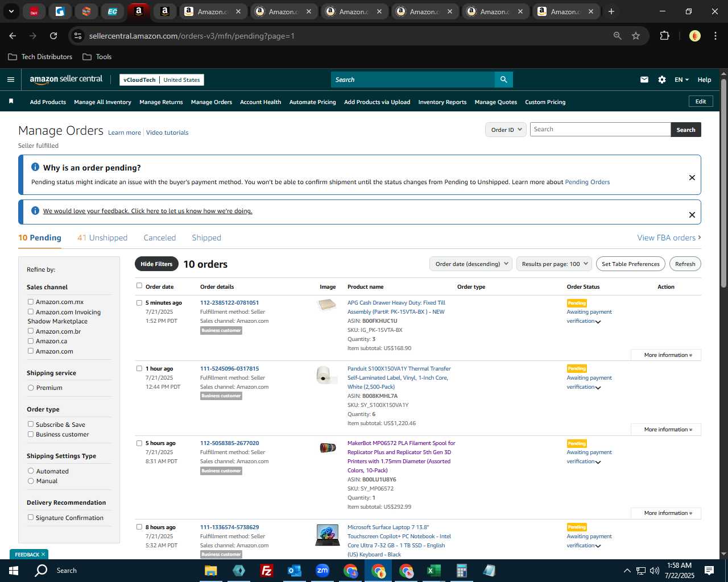Click the info icon in feedback banner

pos(35,211)
